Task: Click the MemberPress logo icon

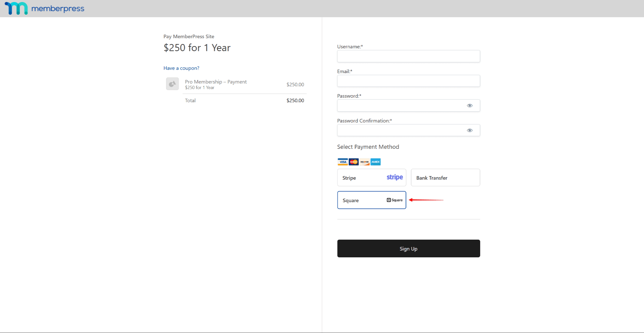Action: [x=16, y=8]
